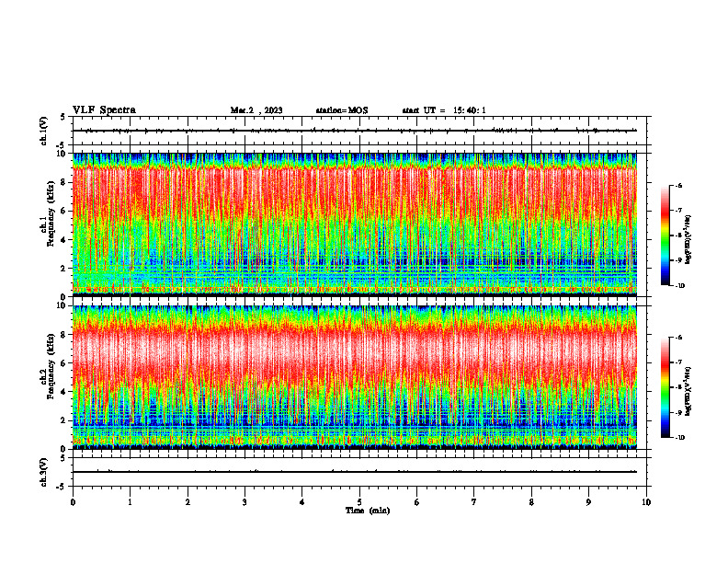Click the ch.1 waveform trace panel
Image resolution: width=728 pixels, height=563 pixels.
(x=361, y=131)
